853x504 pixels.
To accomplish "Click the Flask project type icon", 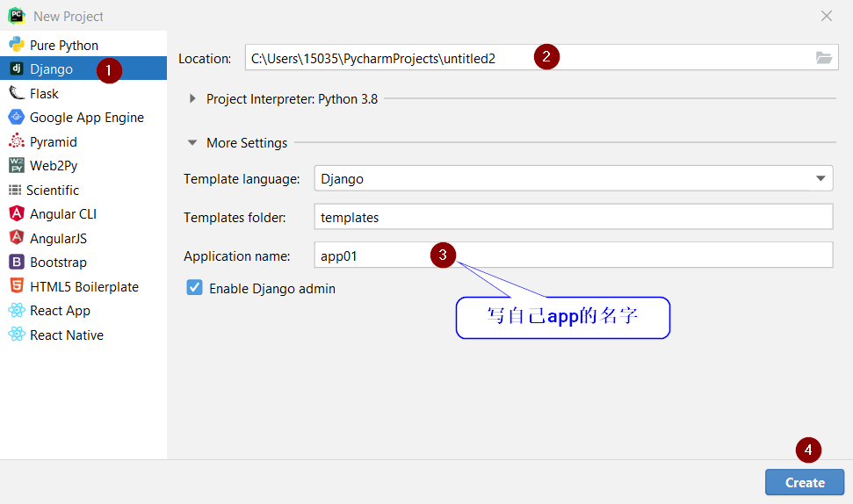I will click(x=16, y=93).
